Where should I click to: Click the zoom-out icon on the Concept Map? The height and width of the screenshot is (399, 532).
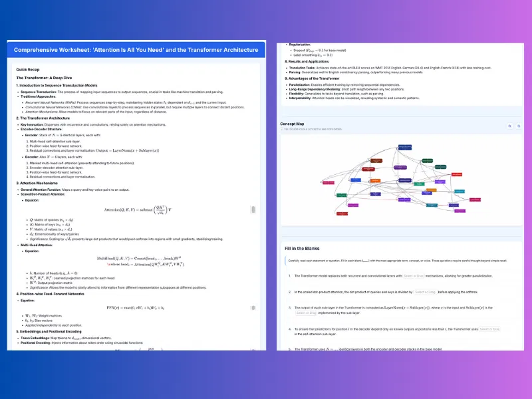pos(519,126)
